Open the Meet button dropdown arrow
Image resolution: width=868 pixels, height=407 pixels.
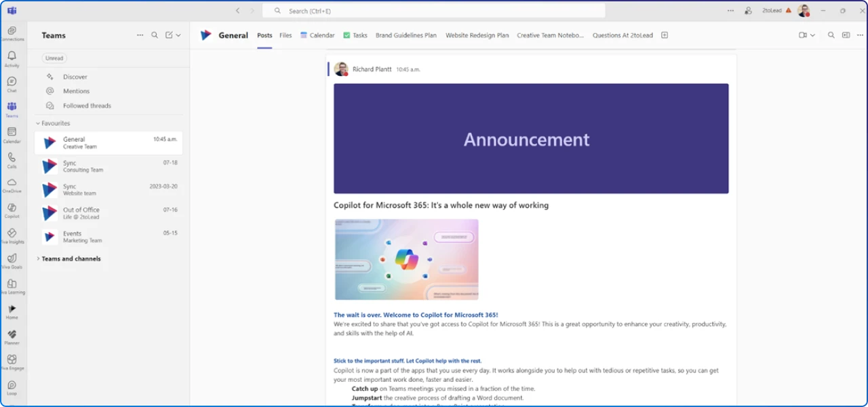pyautogui.click(x=811, y=35)
